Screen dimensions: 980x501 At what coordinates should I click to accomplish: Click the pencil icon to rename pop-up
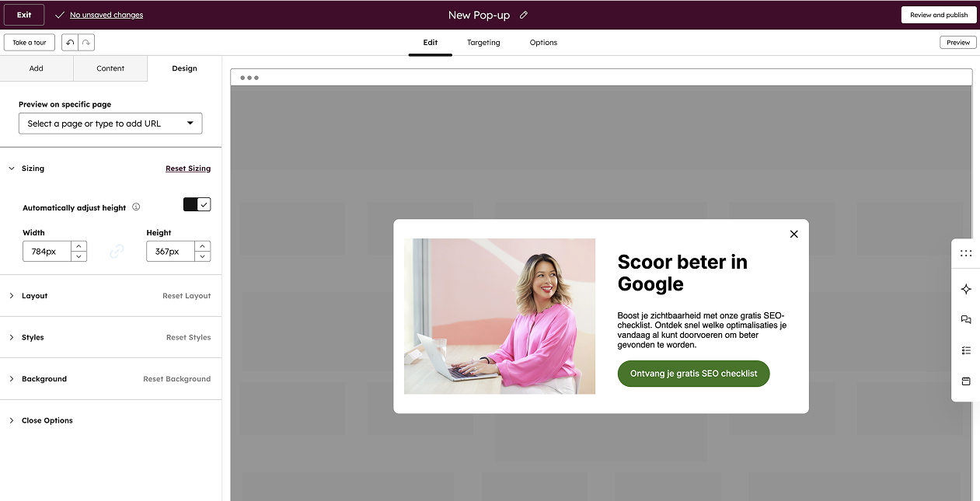tap(524, 15)
